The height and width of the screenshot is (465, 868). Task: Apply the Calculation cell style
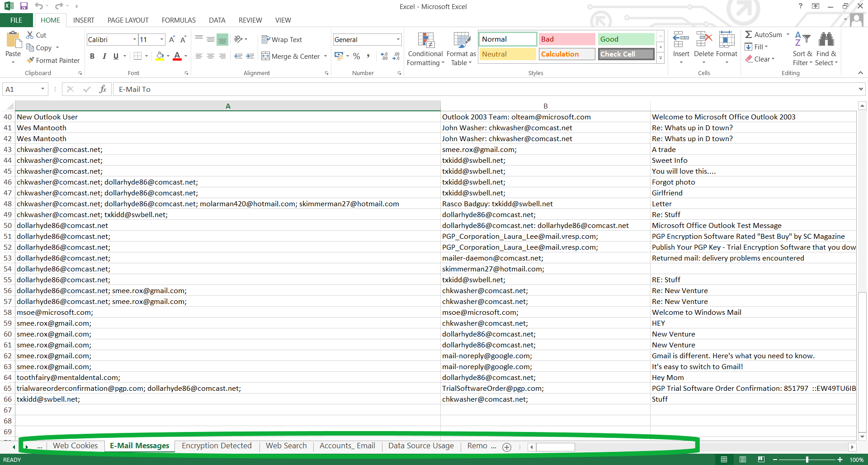point(567,54)
